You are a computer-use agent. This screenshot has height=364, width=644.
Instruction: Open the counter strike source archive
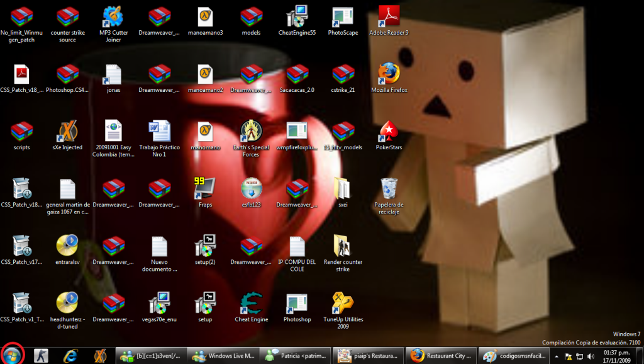tap(68, 17)
